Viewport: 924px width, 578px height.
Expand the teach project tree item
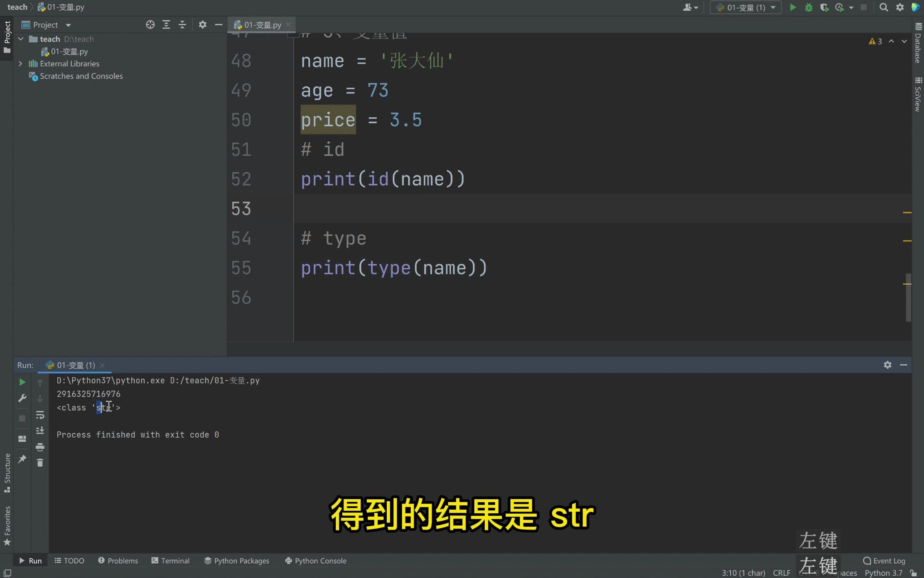pyautogui.click(x=20, y=39)
